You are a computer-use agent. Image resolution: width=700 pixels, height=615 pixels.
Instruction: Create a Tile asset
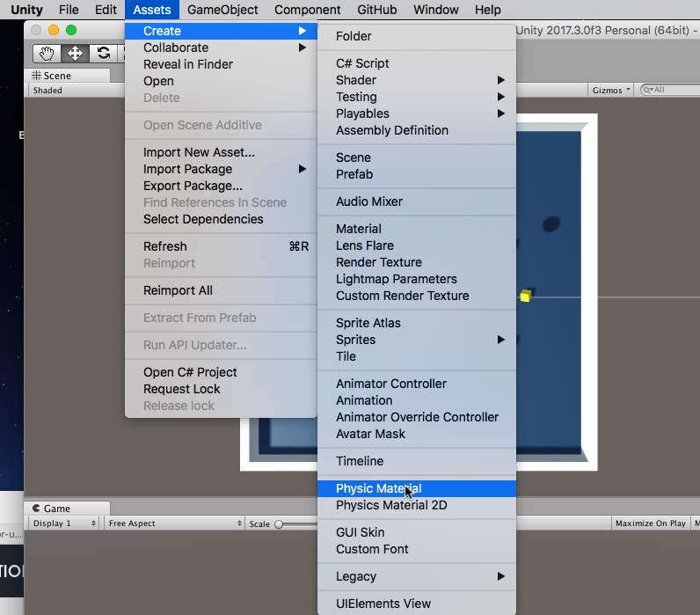(x=417, y=356)
